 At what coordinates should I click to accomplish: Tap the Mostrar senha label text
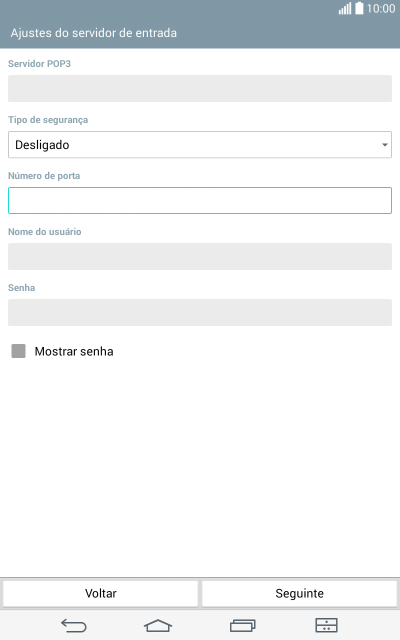74,351
